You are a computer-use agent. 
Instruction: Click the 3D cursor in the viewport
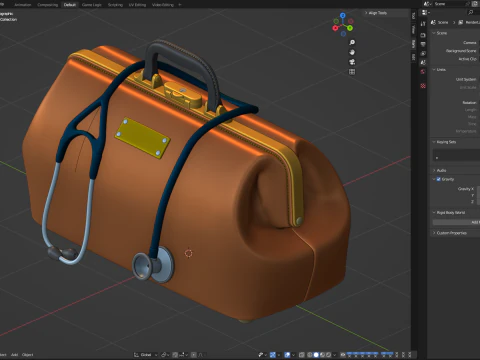189,253
